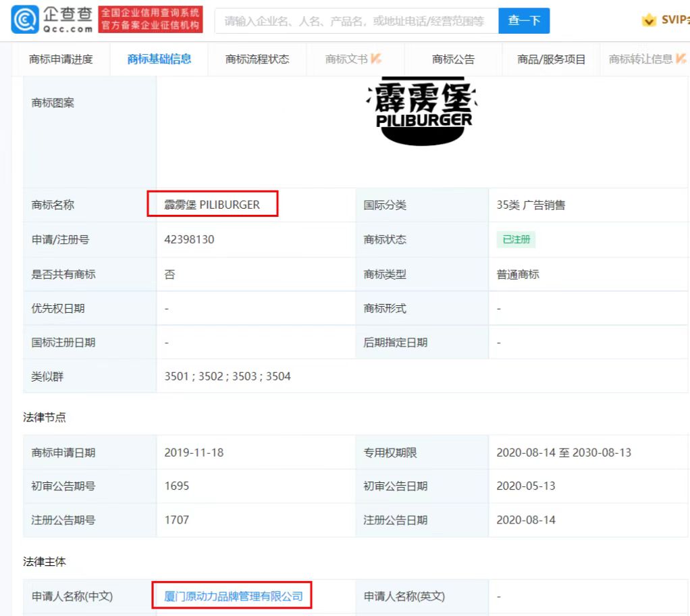Screen dimensions: 690x616
Task: Click the 是否共有商标 value 否
Action: [x=170, y=274]
